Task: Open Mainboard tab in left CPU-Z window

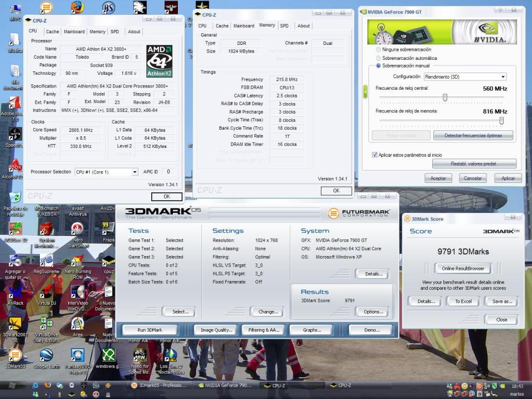Action: [74, 32]
